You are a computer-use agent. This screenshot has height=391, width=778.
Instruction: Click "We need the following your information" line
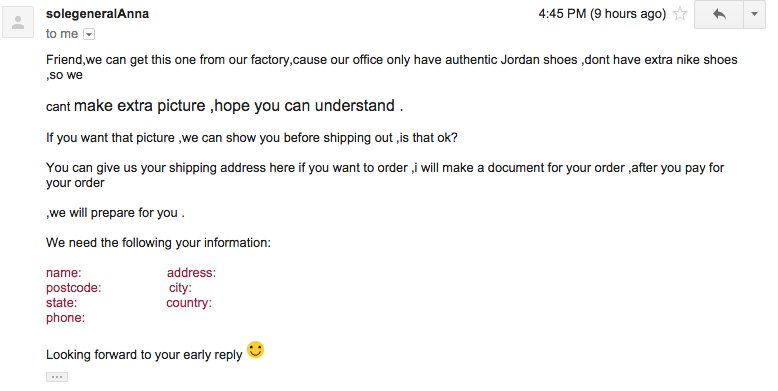point(158,243)
